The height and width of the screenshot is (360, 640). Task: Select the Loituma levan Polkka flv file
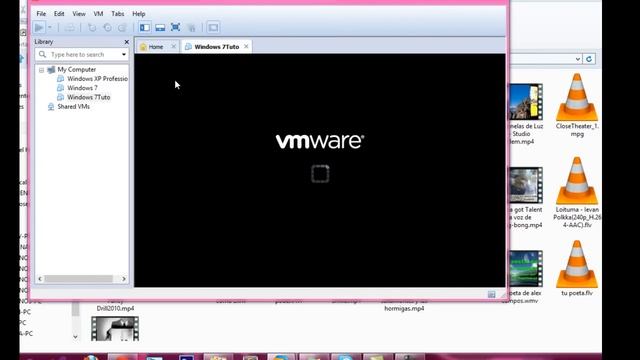click(x=577, y=192)
